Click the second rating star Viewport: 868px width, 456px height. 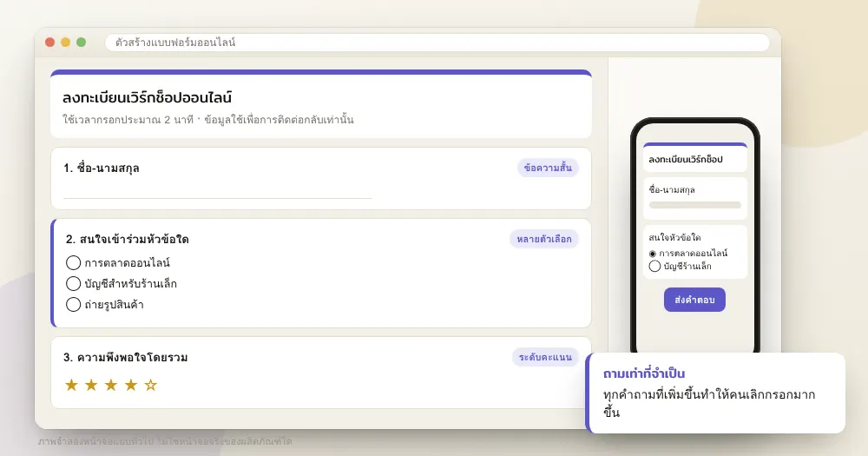coord(91,385)
